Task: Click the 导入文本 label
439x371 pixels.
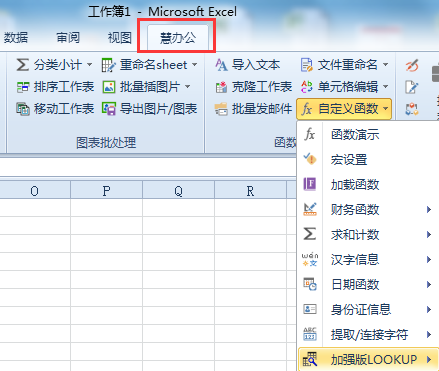Action: [x=256, y=65]
